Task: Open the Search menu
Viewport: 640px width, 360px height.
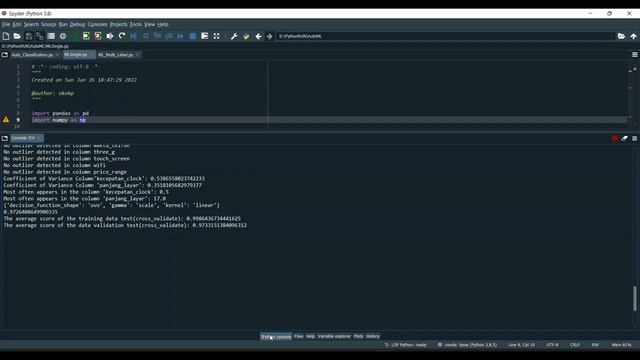Action: click(31, 24)
